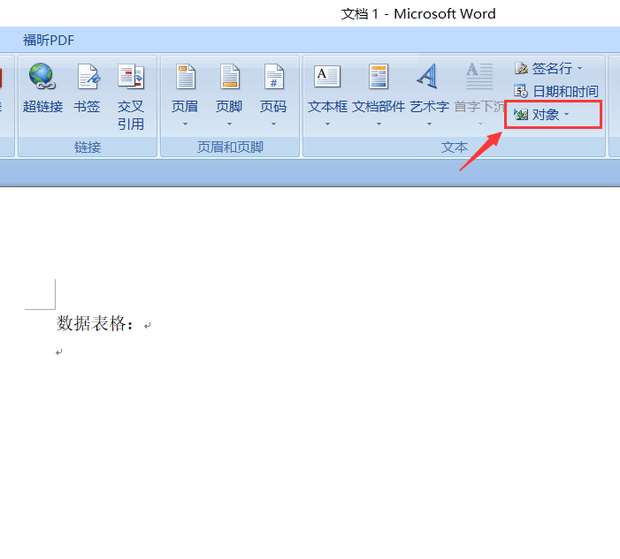
Task: Expand the Object (对象) dropdown arrow
Action: [x=566, y=115]
